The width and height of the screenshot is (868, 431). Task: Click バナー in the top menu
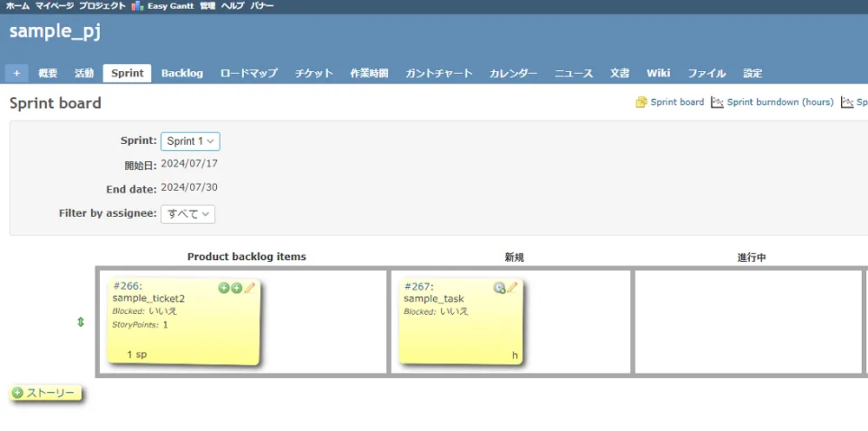262,6
